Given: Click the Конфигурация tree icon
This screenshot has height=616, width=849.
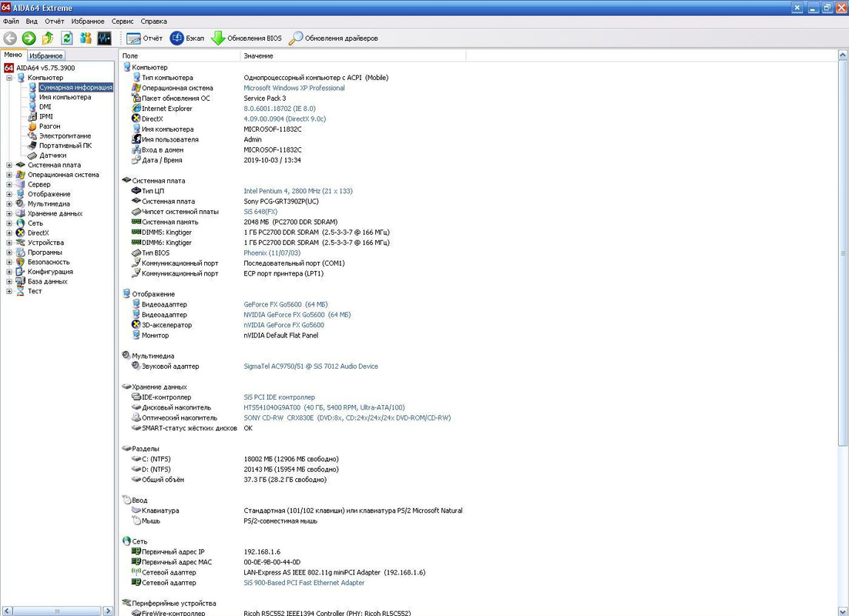Looking at the screenshot, I should (21, 272).
